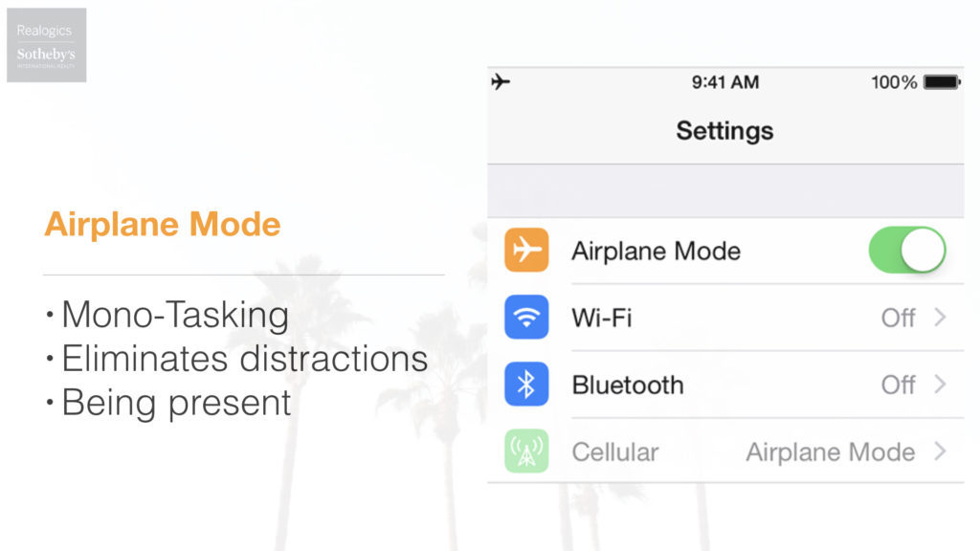Click the Realogics Sotheby's logo
The width and height of the screenshot is (980, 551).
(47, 45)
